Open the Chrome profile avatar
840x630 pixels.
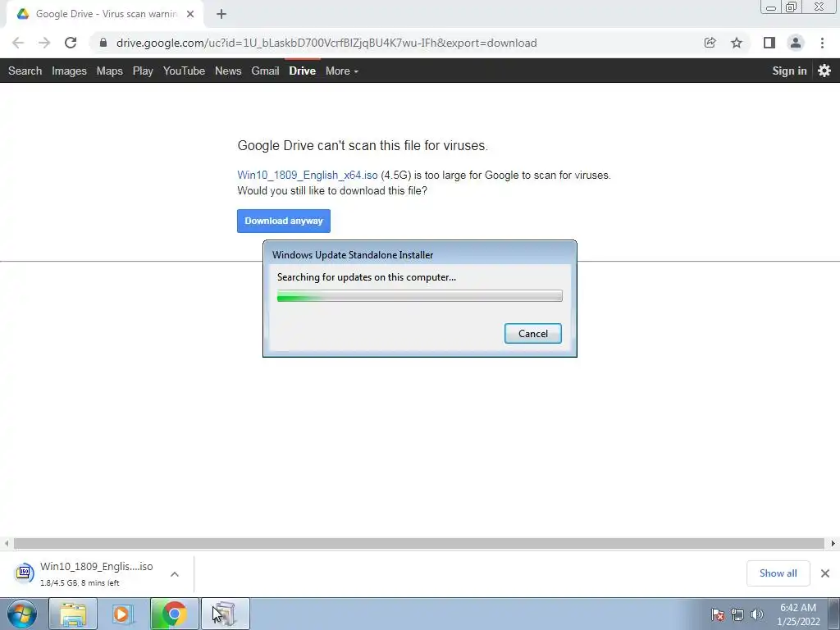coord(796,43)
